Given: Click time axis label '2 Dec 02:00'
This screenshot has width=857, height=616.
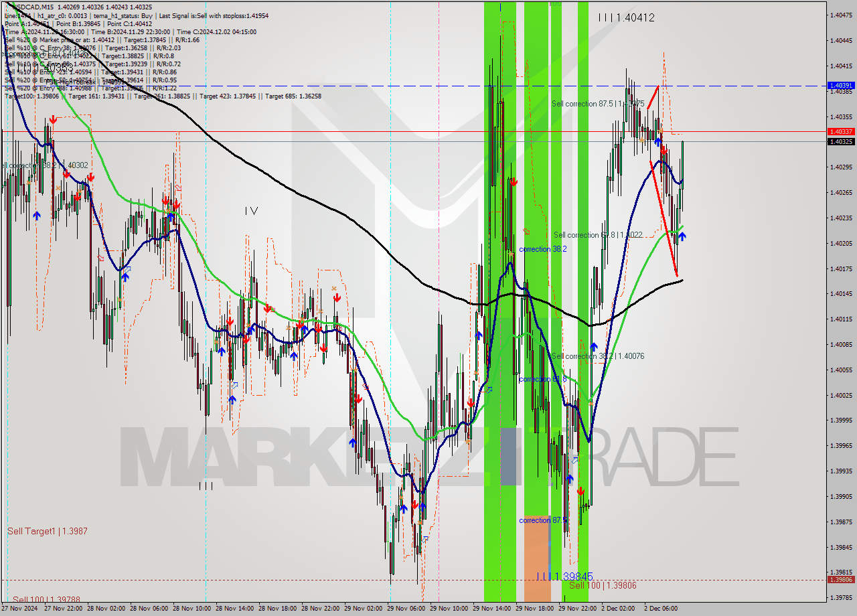Looking at the screenshot, I should (x=618, y=609).
